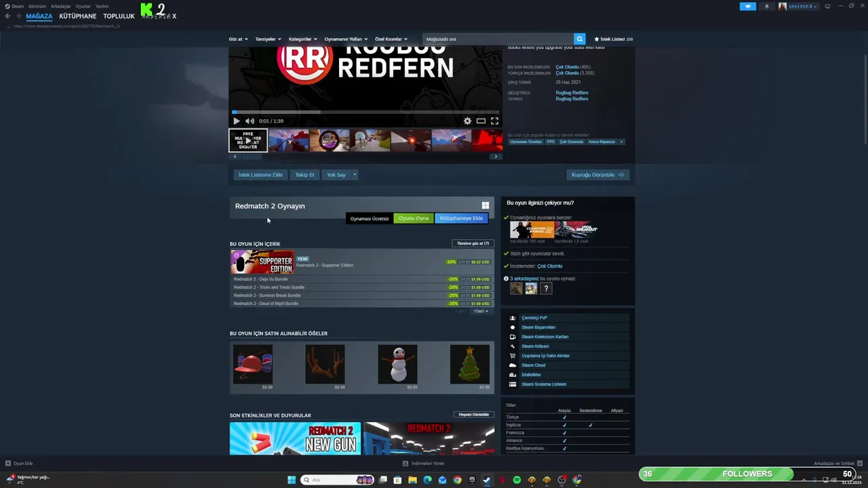Click the Steam Cloud icon
This screenshot has height=488, width=868.
click(513, 365)
